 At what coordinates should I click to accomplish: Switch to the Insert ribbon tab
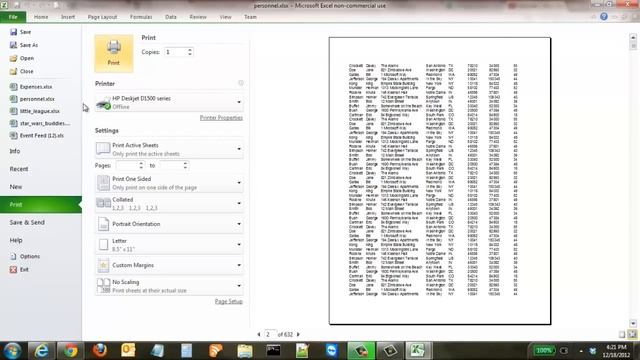pyautogui.click(x=68, y=17)
